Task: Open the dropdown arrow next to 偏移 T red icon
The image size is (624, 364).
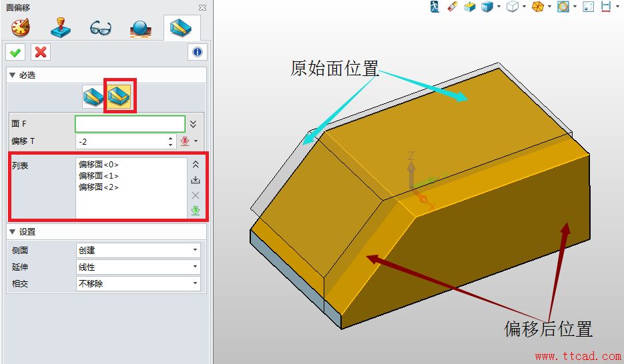Action: click(196, 141)
